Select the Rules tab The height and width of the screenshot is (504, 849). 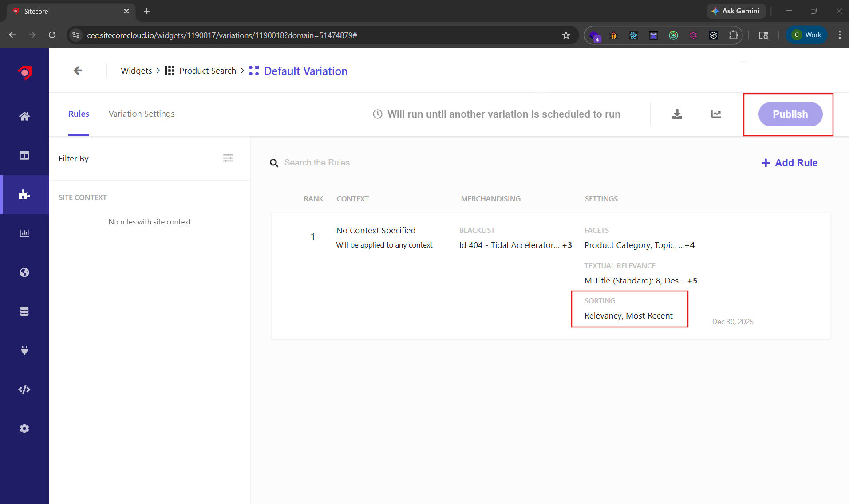[x=79, y=114]
